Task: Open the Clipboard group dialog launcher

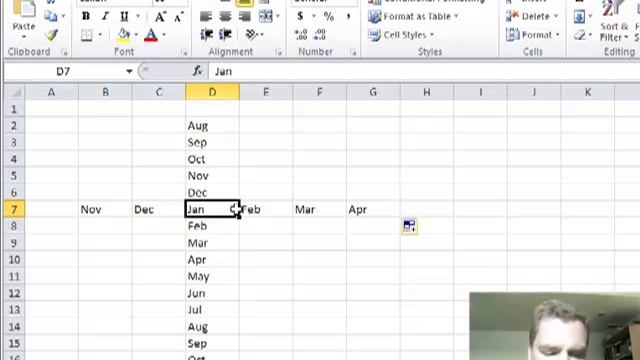Action: point(64,52)
